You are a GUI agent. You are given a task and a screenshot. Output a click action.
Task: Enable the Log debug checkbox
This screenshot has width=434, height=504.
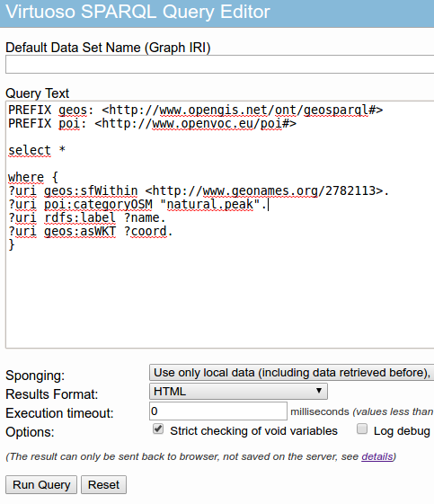(362, 429)
